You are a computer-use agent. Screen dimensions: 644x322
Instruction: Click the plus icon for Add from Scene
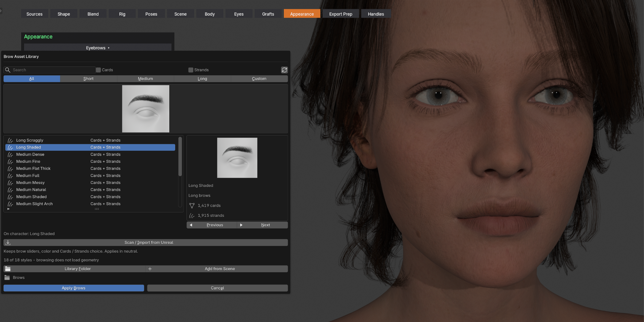click(x=150, y=269)
